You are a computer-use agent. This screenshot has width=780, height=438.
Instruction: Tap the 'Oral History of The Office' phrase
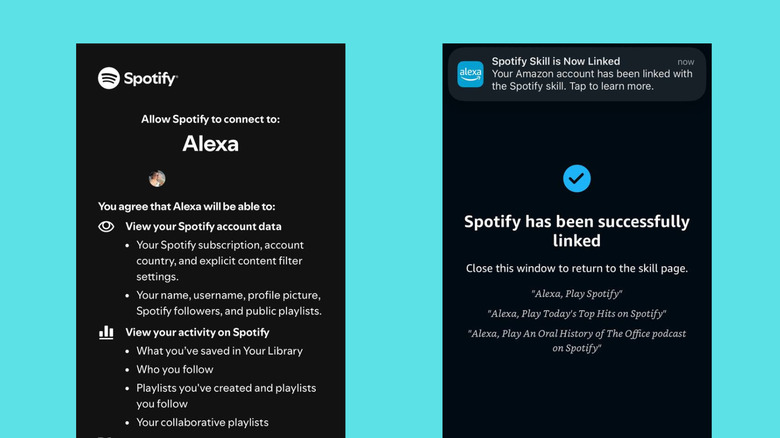[x=577, y=341]
